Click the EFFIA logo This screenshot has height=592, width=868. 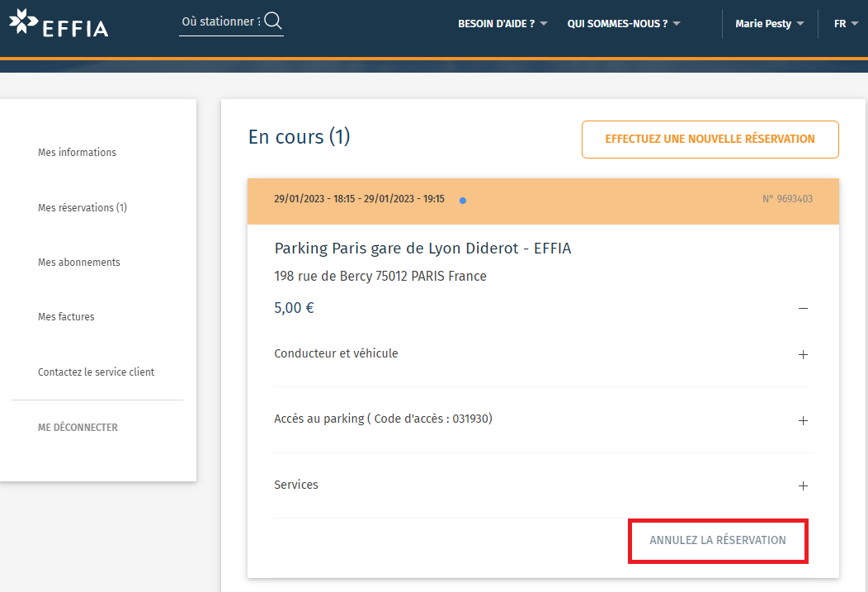(59, 23)
